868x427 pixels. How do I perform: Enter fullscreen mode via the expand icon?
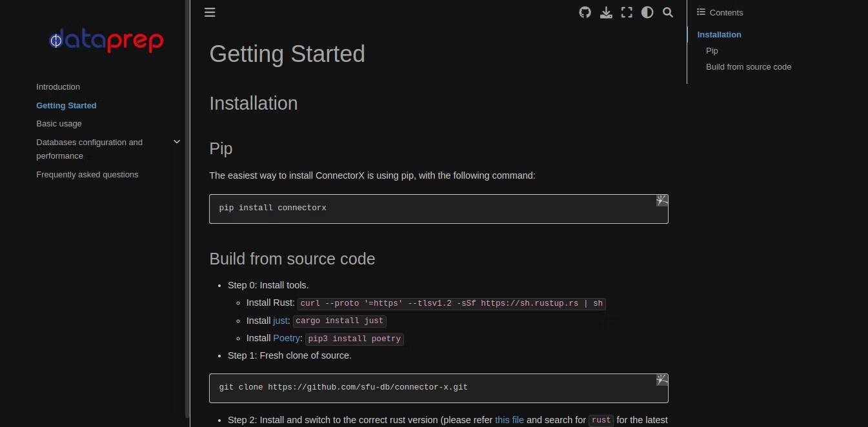[626, 12]
